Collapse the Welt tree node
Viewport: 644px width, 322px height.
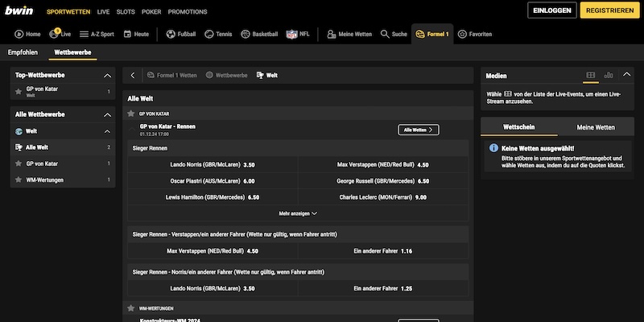(107, 131)
